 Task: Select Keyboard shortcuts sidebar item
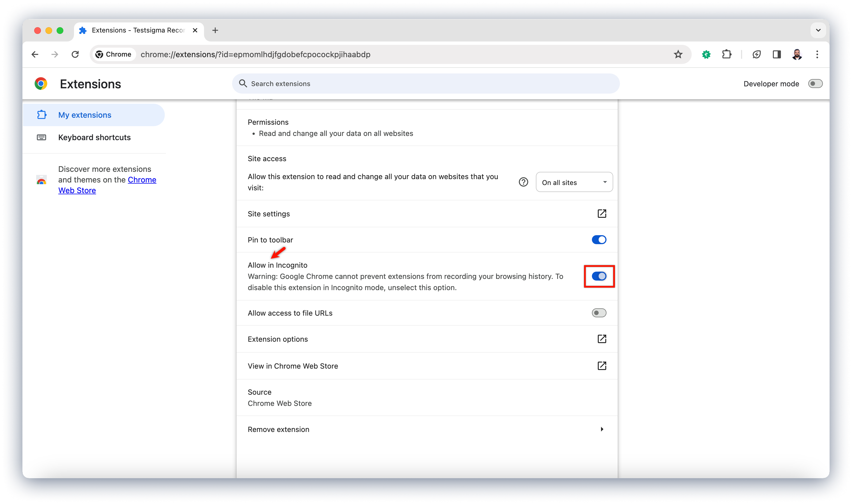coord(94,137)
